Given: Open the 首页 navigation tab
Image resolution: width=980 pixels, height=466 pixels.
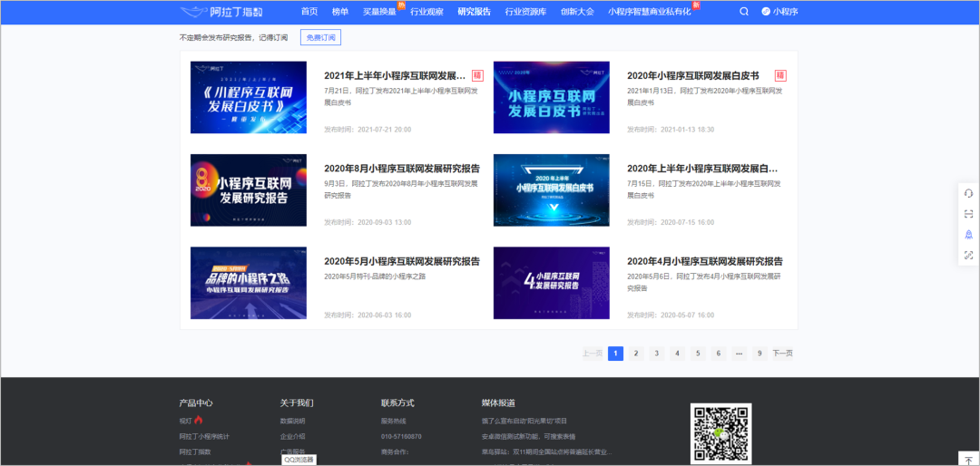Looking at the screenshot, I should [309, 12].
